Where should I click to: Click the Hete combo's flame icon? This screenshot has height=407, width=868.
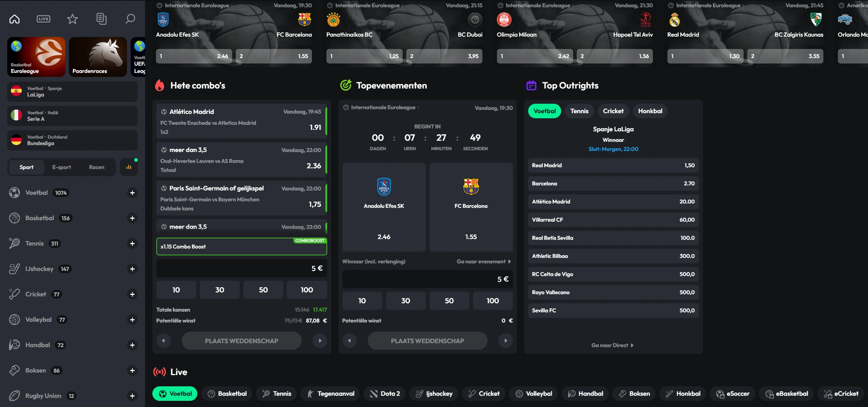click(160, 86)
